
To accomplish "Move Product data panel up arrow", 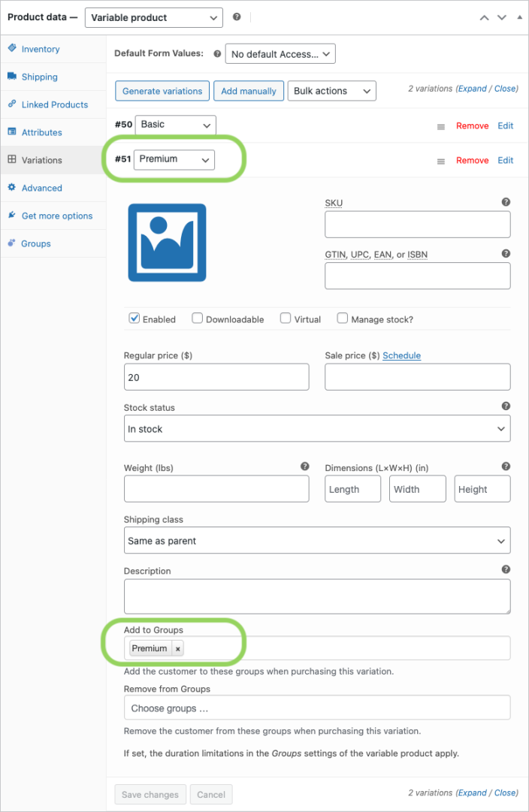I will (485, 17).
